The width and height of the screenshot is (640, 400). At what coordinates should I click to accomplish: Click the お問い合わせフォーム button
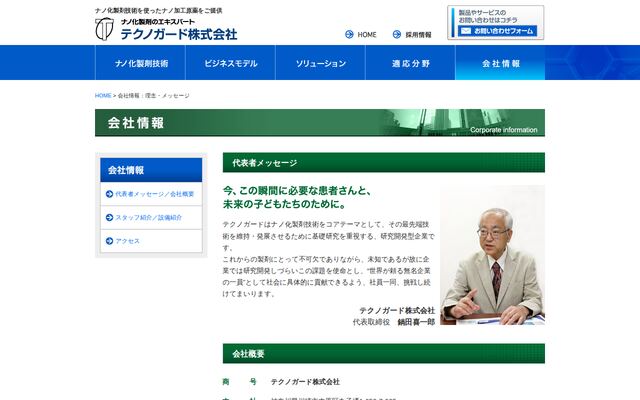tap(498, 31)
